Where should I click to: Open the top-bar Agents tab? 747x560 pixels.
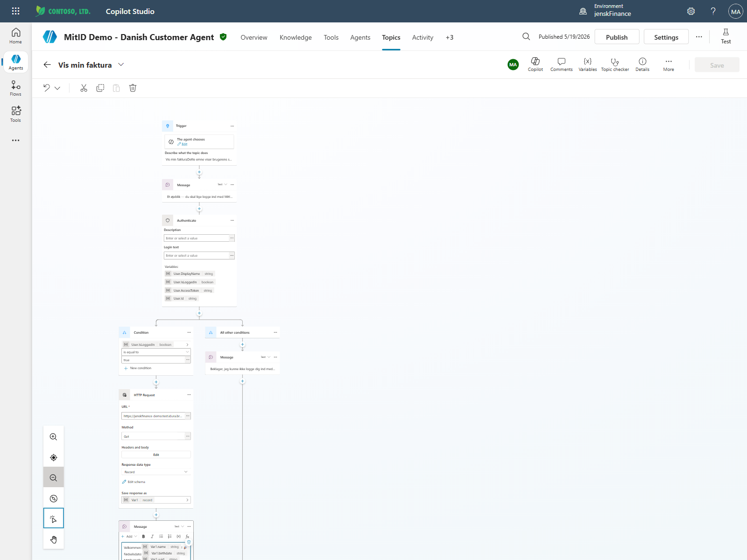[360, 37]
